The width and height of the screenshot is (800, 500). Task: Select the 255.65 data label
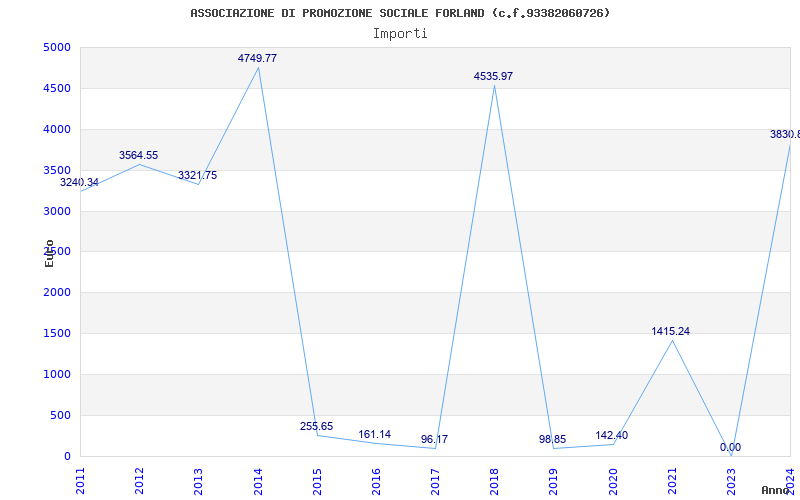pyautogui.click(x=316, y=427)
